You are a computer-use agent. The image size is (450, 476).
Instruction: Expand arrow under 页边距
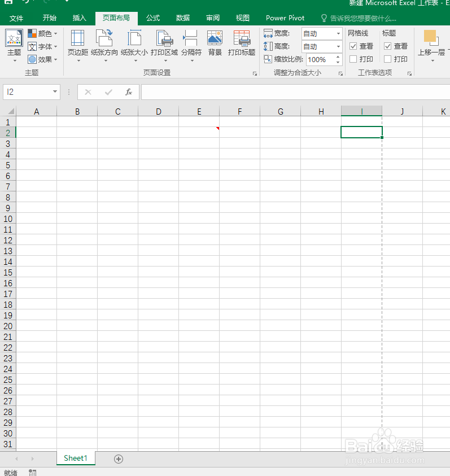pyautogui.click(x=78, y=61)
